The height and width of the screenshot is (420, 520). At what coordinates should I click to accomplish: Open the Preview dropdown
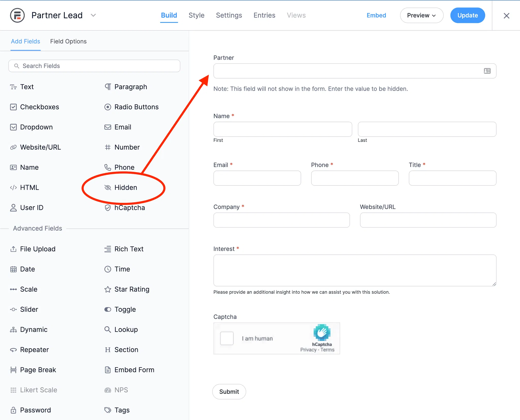[422, 15]
